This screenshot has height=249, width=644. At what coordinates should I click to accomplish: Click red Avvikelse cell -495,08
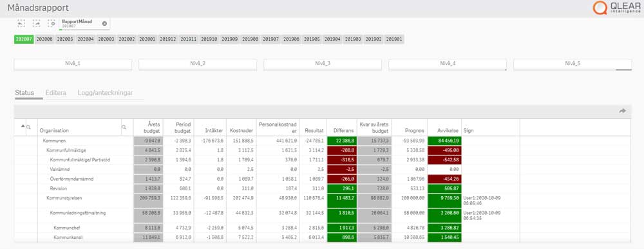pyautogui.click(x=444, y=150)
